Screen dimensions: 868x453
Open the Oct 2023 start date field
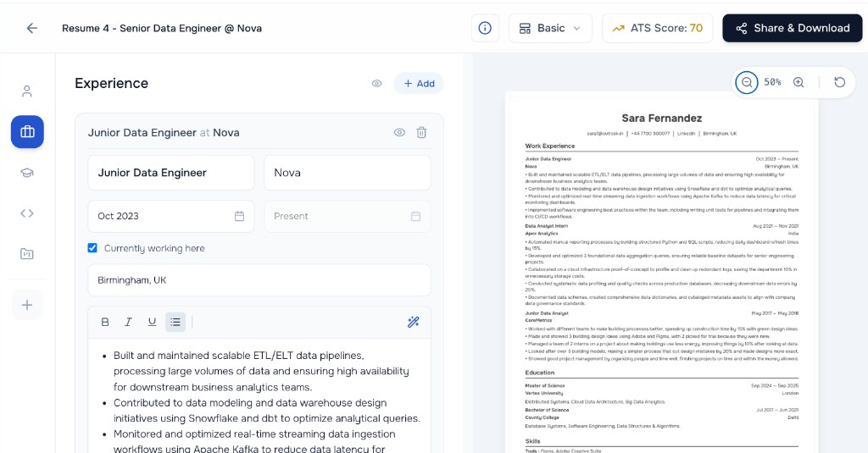tap(171, 216)
